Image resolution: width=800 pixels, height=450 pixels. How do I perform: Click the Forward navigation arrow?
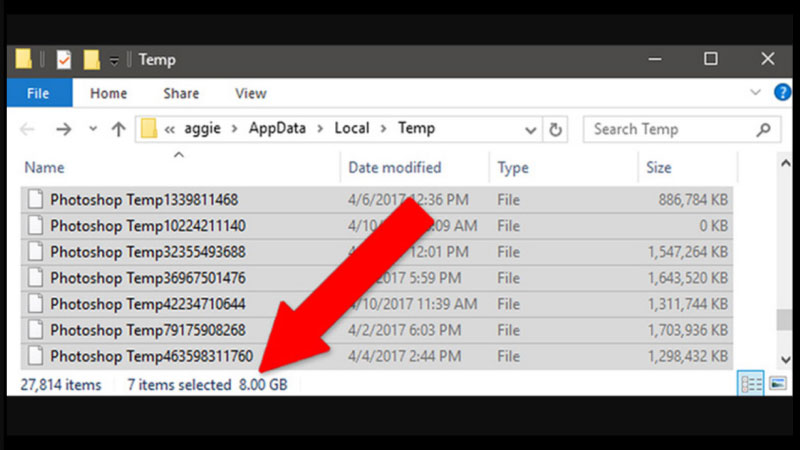[x=63, y=129]
